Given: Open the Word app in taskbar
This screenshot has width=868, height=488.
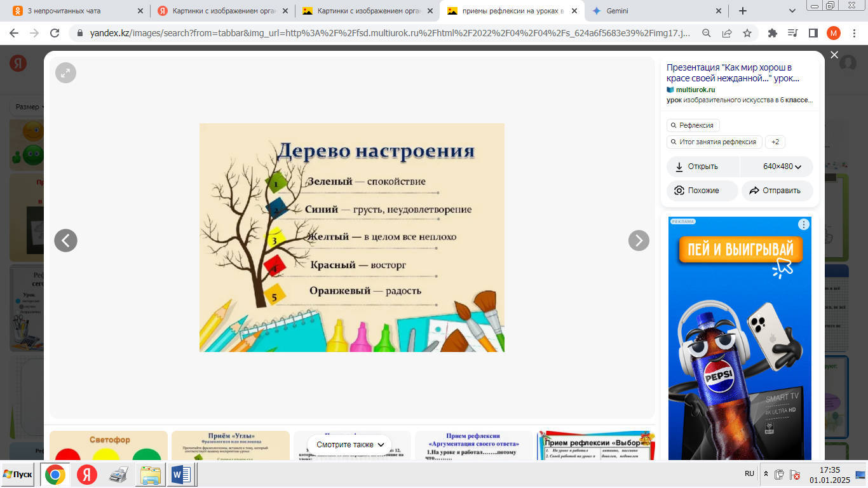Looking at the screenshot, I should coord(181,475).
